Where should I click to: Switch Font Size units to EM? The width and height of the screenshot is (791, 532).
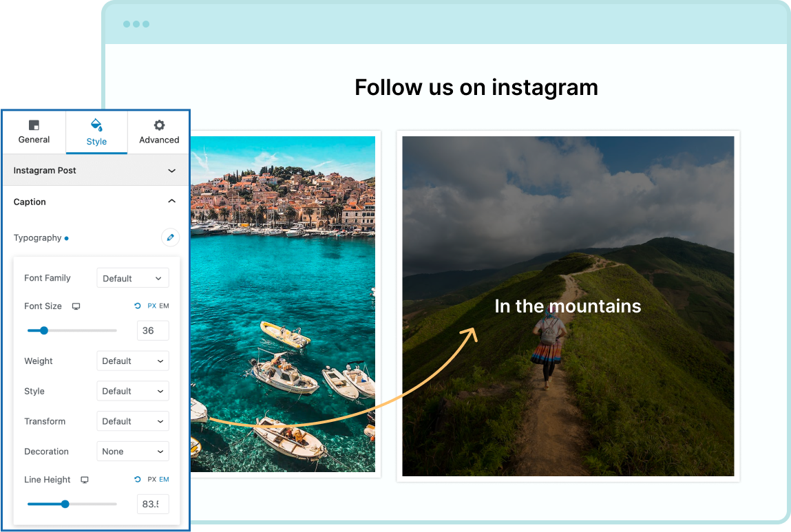click(165, 306)
